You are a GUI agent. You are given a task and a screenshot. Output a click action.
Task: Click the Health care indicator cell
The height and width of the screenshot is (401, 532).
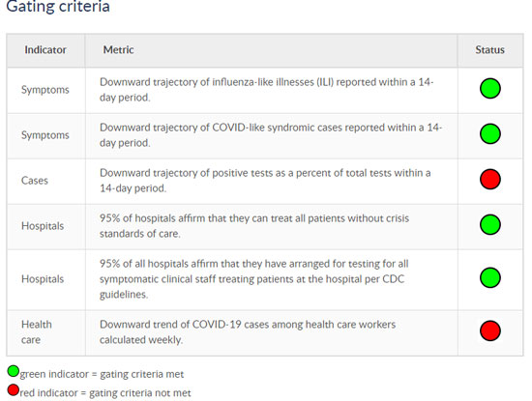point(37,331)
